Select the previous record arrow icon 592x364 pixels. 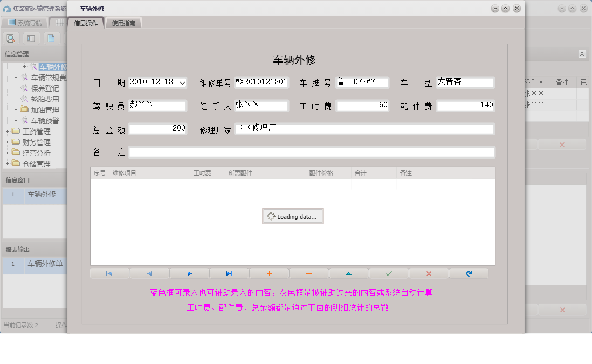(149, 273)
